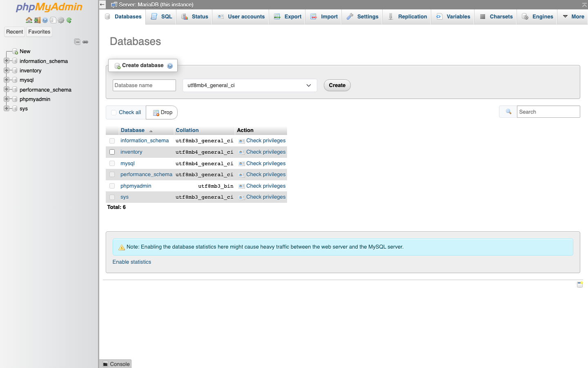The image size is (588, 368).
Task: Click the database icon beside New
Action: tap(15, 52)
